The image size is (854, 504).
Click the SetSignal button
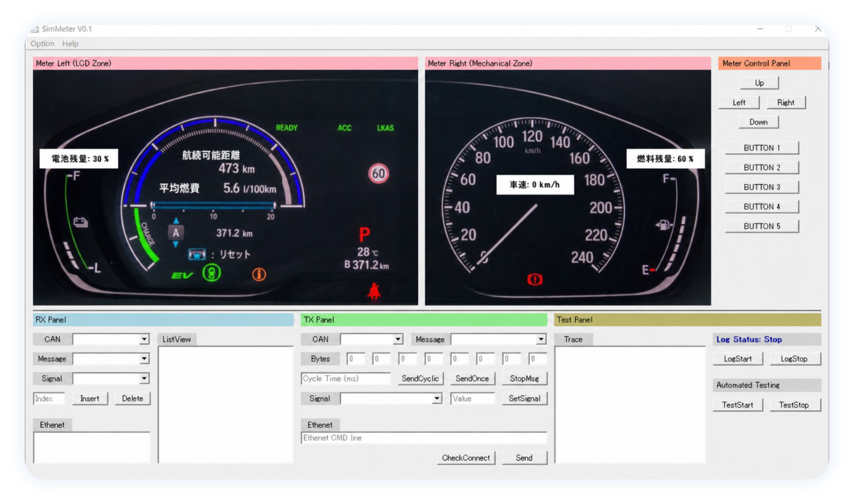[524, 399]
